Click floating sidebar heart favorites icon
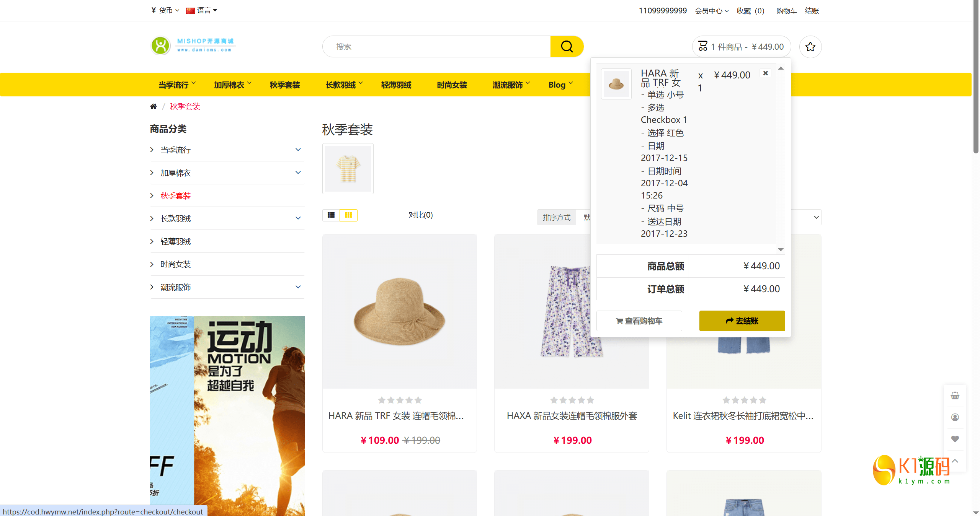 955,439
